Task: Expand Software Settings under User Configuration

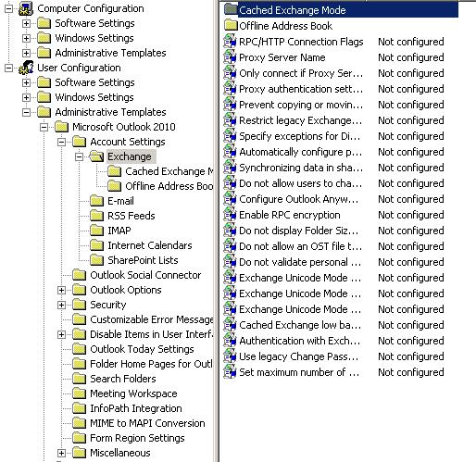Action: (26, 82)
